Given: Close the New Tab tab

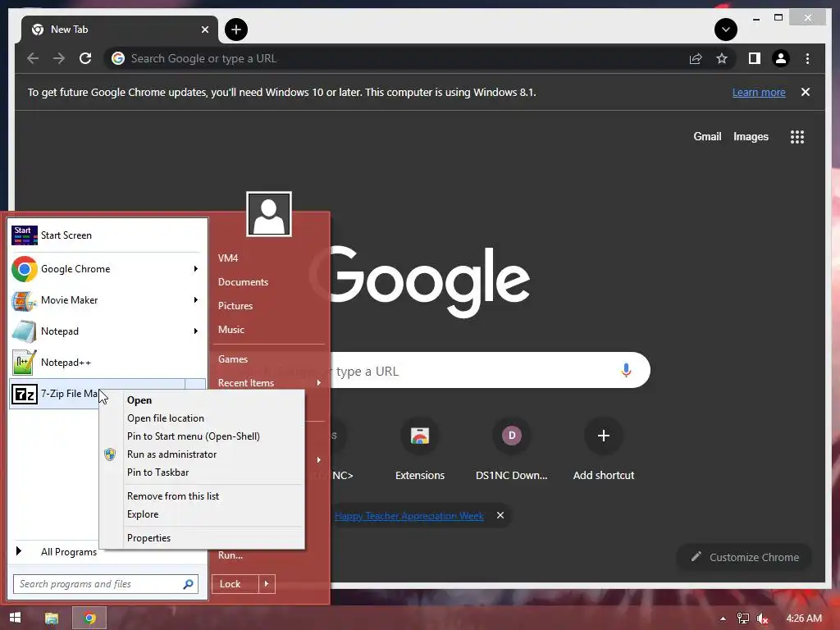Looking at the screenshot, I should 204,30.
